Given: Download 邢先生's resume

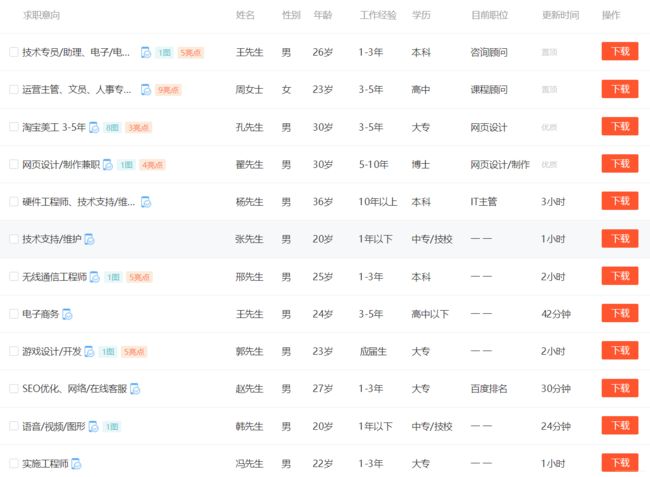Looking at the screenshot, I should click(x=620, y=276).
